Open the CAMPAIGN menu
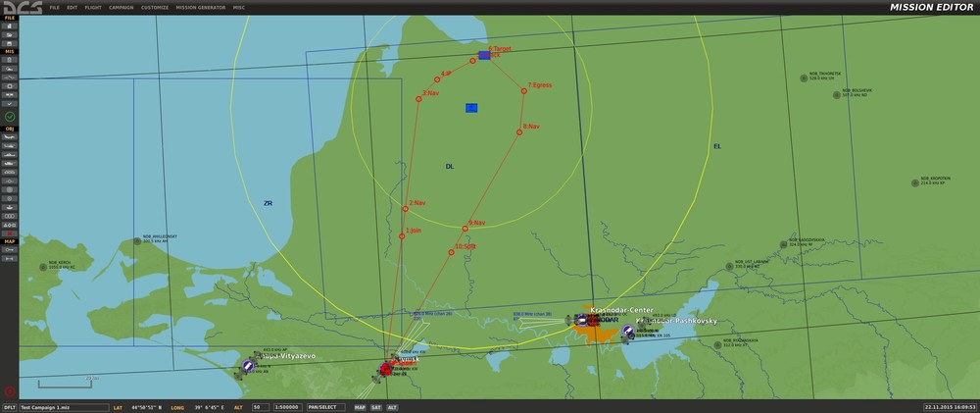Screen dimensions: 980x413 [x=122, y=8]
